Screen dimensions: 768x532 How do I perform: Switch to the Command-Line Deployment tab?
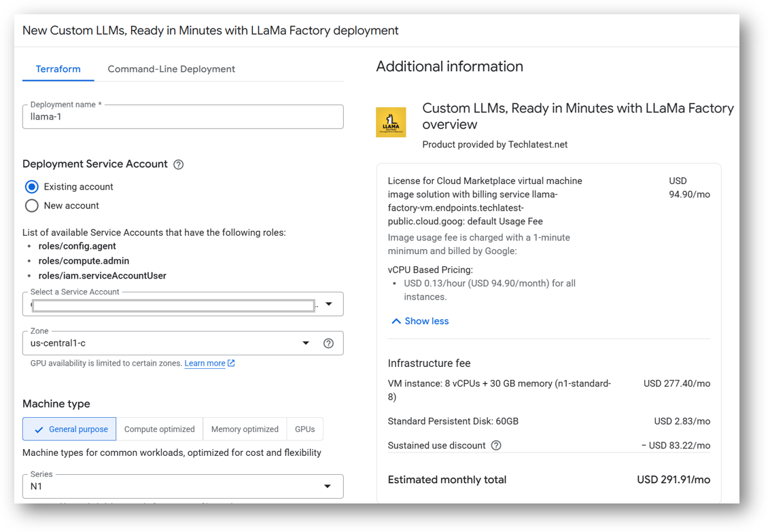(x=171, y=69)
